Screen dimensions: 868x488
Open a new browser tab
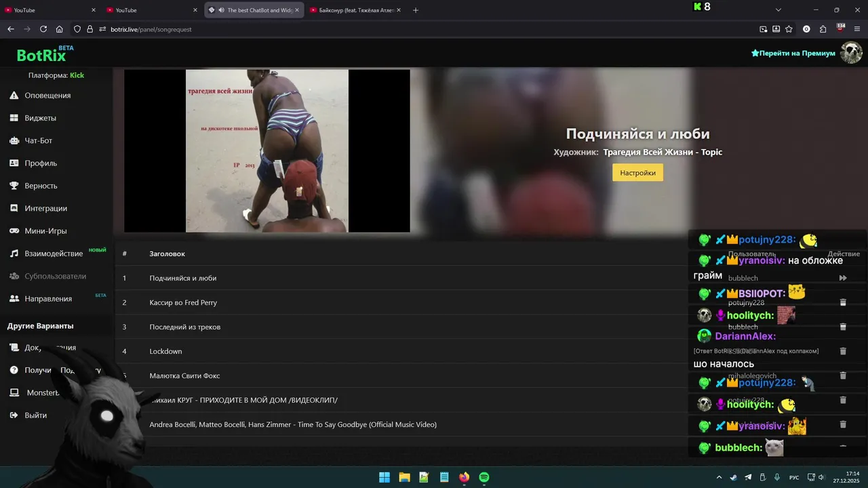[416, 10]
